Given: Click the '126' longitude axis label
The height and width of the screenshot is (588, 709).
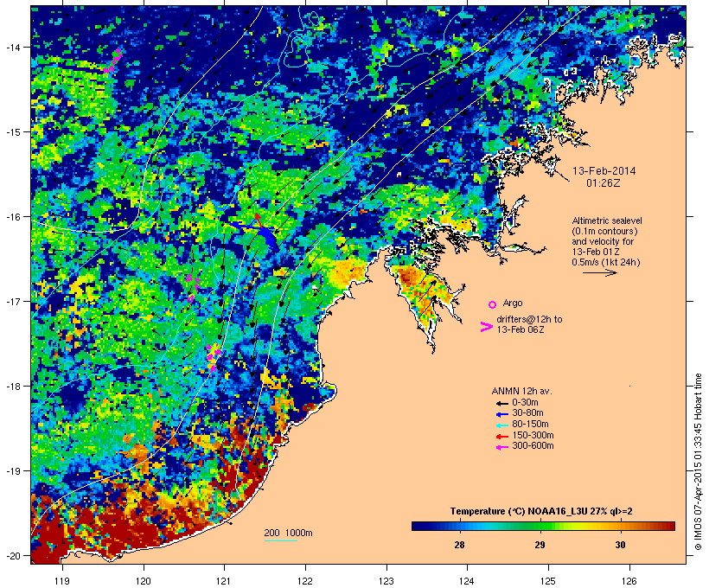Looking at the screenshot, I should (x=629, y=581).
